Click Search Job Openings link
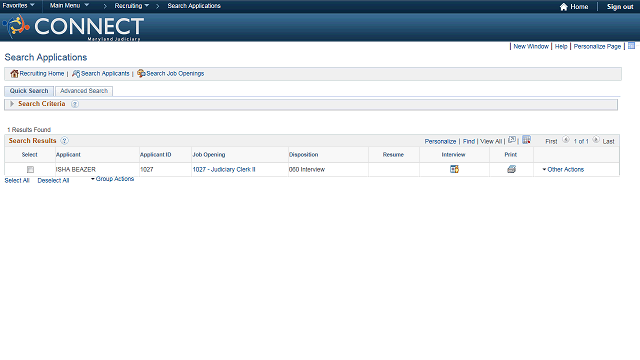The width and height of the screenshot is (640, 360). tap(175, 73)
